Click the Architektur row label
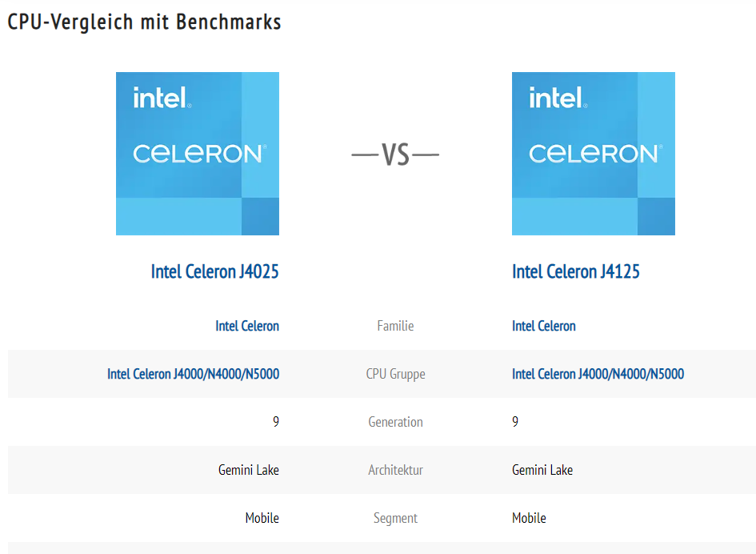This screenshot has height=554, width=756. [x=395, y=470]
